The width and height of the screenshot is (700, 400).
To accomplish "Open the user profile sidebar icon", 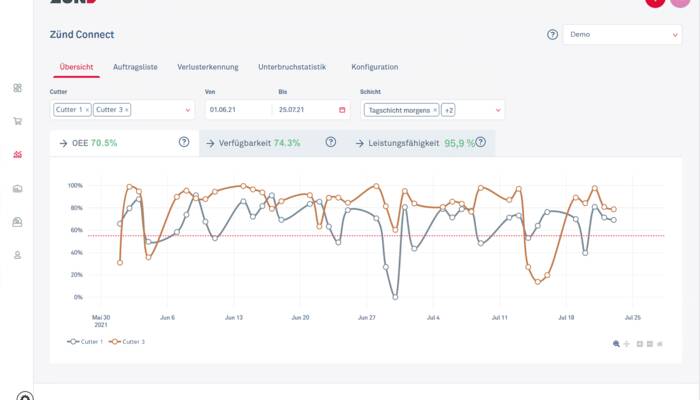I will point(17,255).
